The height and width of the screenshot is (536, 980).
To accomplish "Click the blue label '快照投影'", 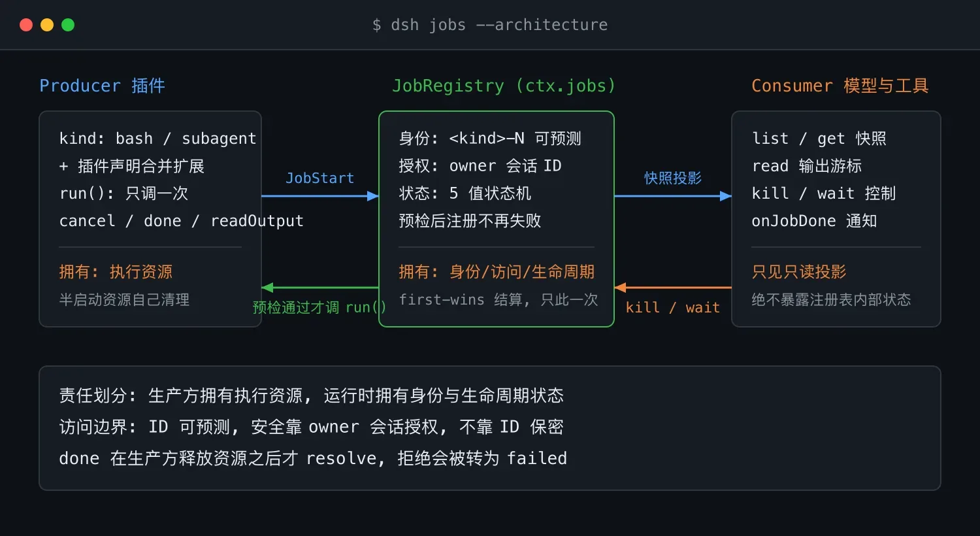I will 672,178.
